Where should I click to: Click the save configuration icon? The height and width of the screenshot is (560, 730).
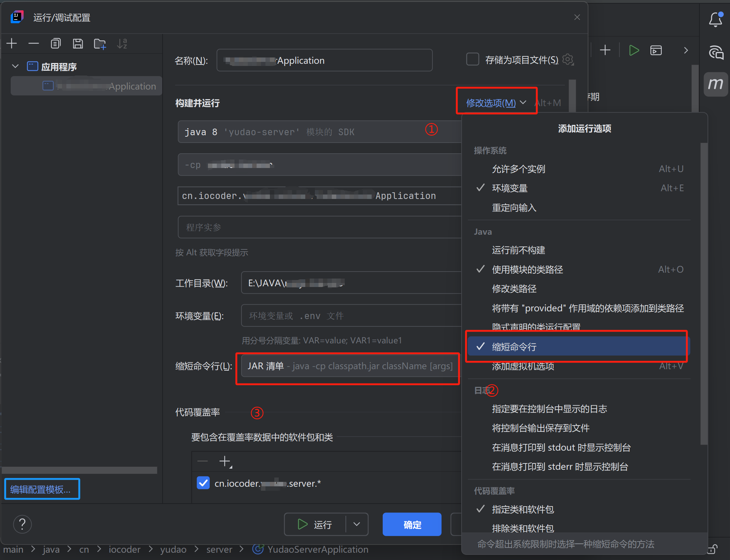click(78, 43)
